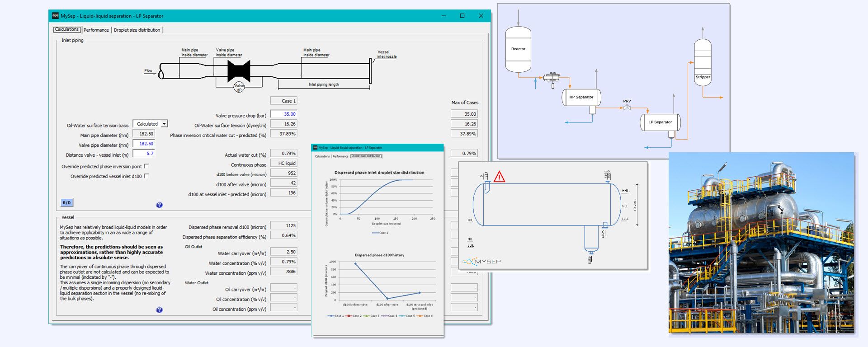
Task: Click the cooler icon below Reactor
Action: [x=552, y=78]
